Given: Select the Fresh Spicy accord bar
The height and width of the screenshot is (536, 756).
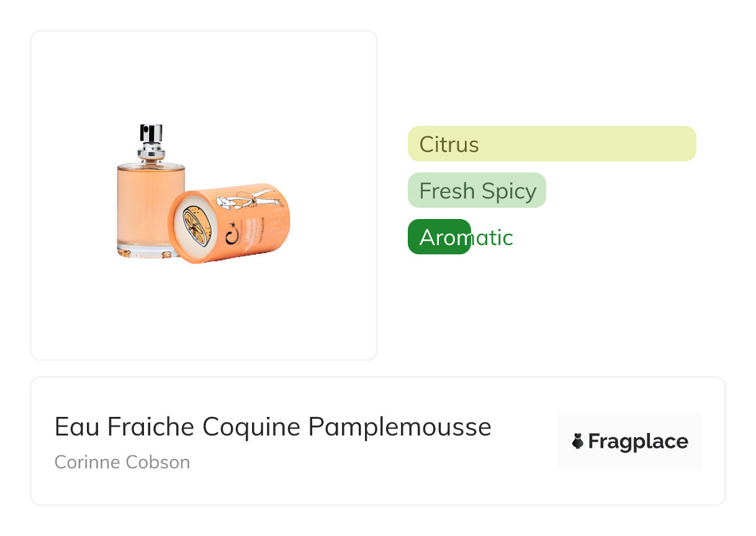Looking at the screenshot, I should (477, 190).
